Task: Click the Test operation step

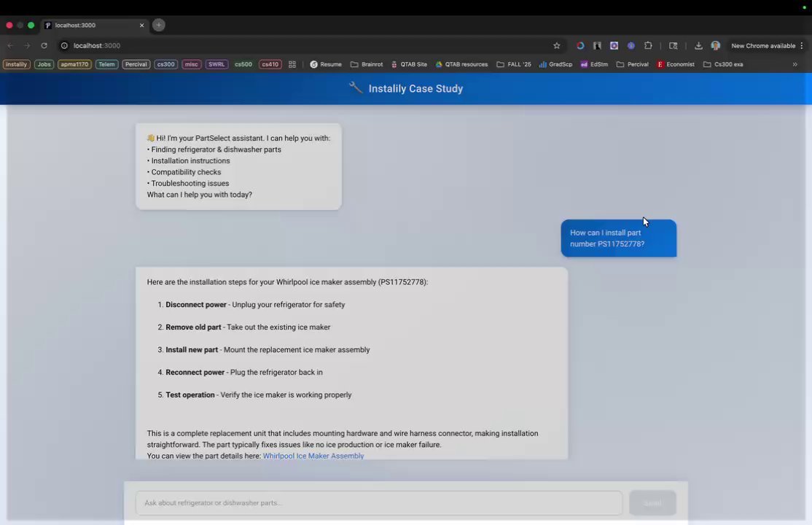Action: pyautogui.click(x=259, y=395)
